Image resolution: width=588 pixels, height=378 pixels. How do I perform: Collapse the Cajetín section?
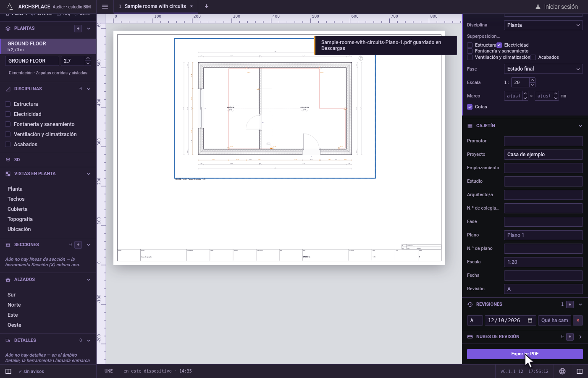click(580, 126)
